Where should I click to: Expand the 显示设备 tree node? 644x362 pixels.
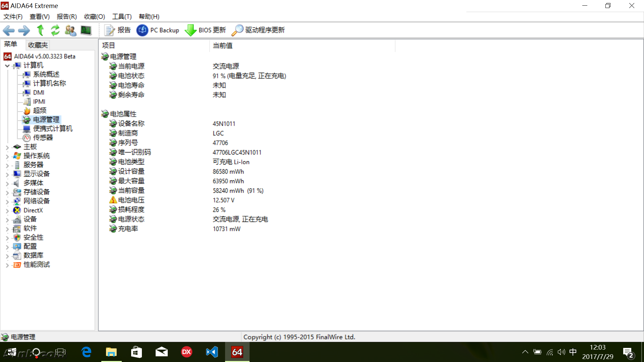[x=7, y=174]
